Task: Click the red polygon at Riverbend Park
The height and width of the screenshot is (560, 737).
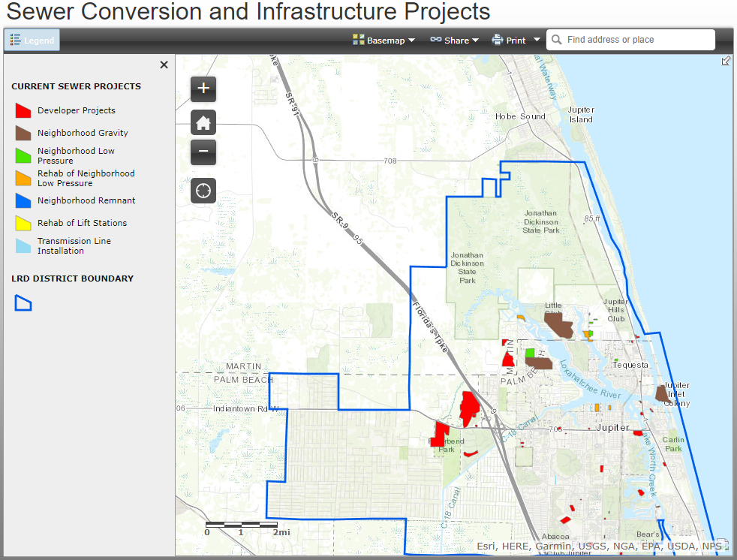Action: [x=440, y=434]
